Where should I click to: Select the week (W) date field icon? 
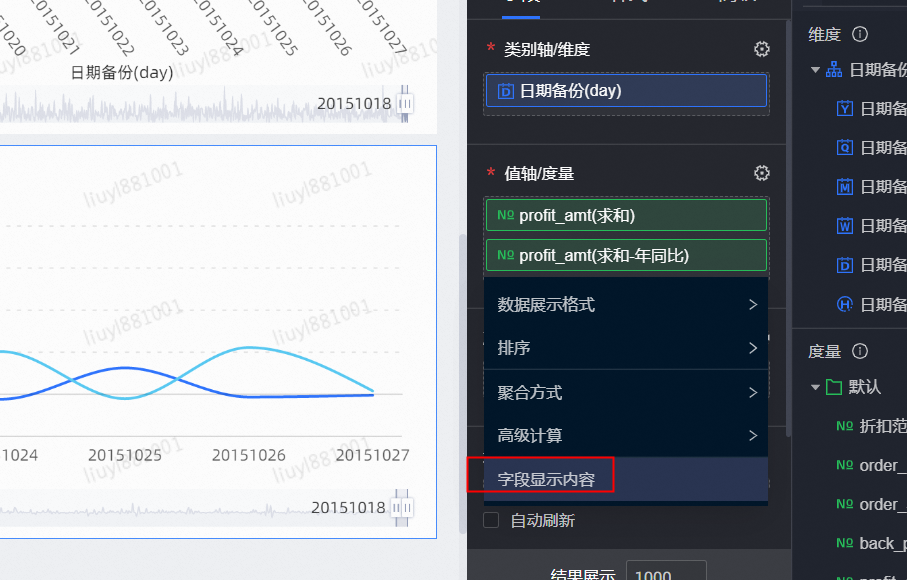click(845, 226)
